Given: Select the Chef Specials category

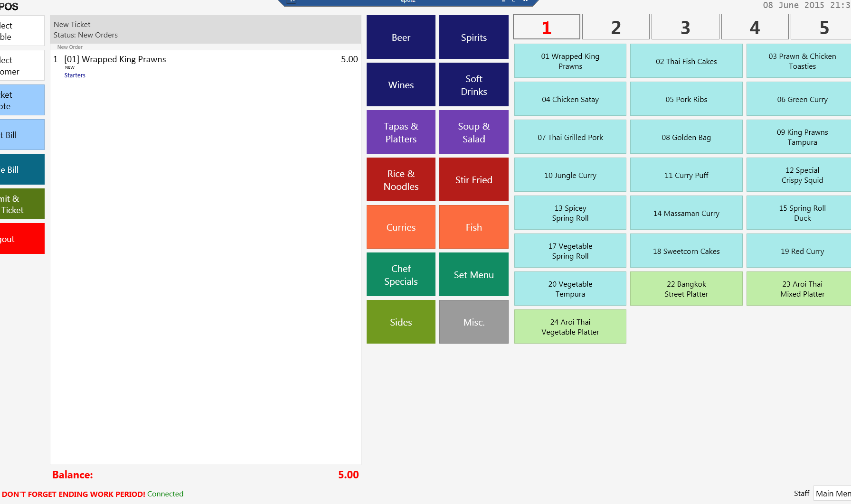Looking at the screenshot, I should tap(401, 275).
